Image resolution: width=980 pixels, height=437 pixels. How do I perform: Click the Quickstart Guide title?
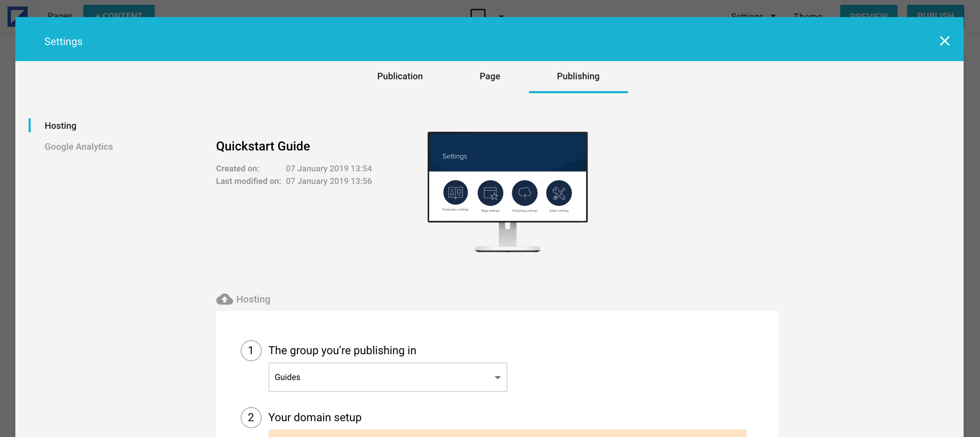click(x=263, y=146)
